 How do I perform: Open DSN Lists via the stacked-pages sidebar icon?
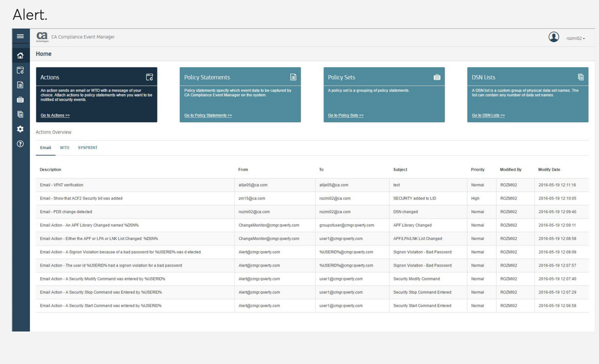tap(20, 114)
